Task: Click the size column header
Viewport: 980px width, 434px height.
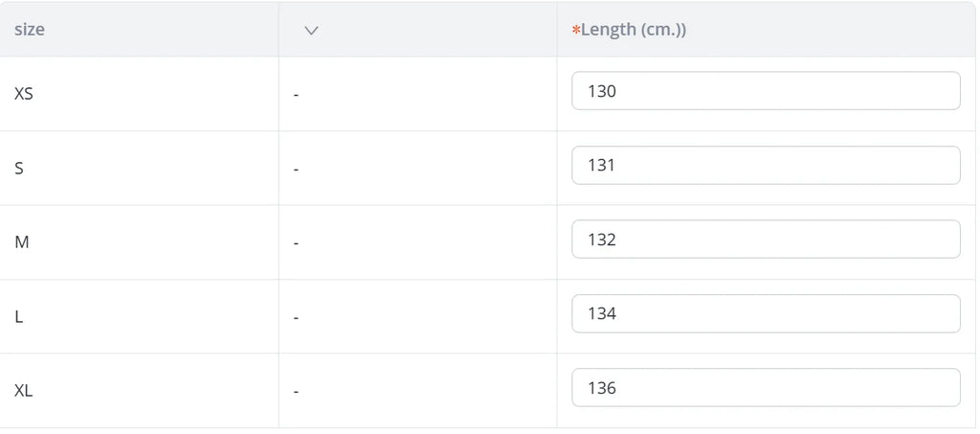Action: point(30,30)
